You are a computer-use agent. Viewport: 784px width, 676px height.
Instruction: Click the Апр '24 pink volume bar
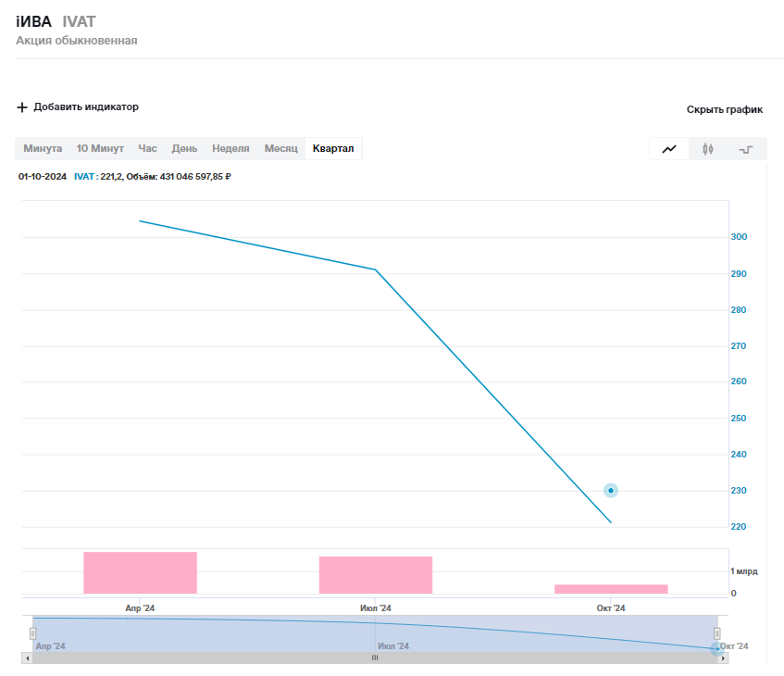(140, 572)
